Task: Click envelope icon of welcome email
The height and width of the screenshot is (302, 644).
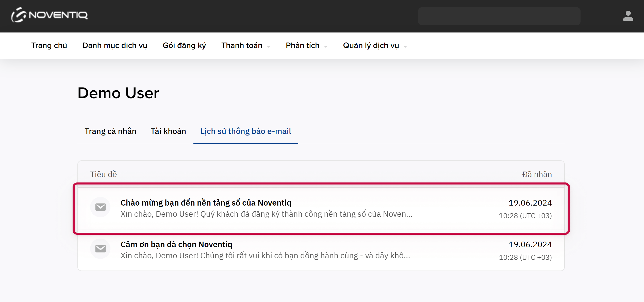Action: click(x=101, y=207)
